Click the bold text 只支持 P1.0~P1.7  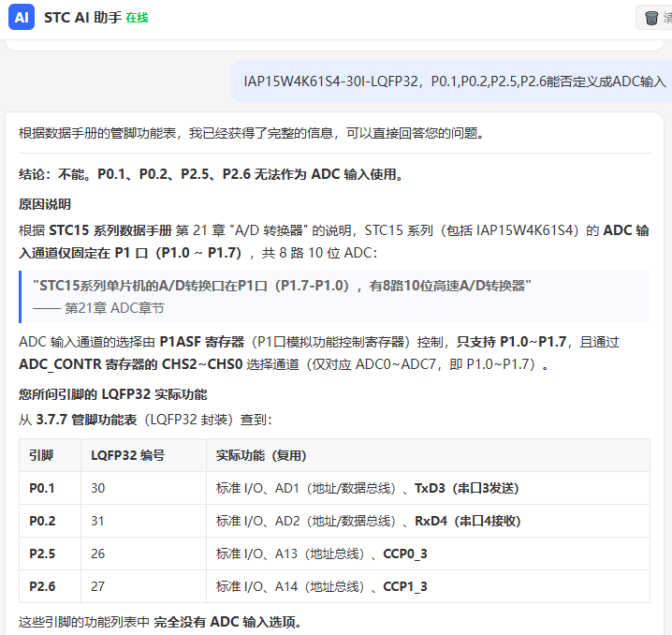tap(511, 342)
